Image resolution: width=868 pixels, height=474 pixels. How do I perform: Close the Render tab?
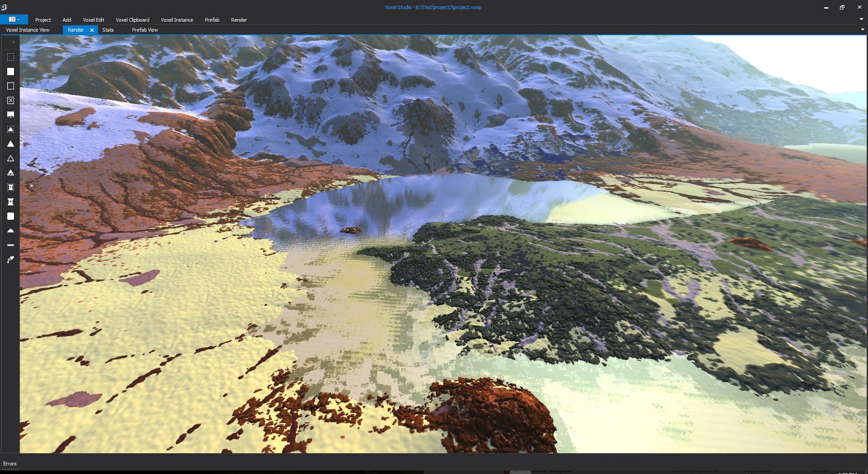92,30
